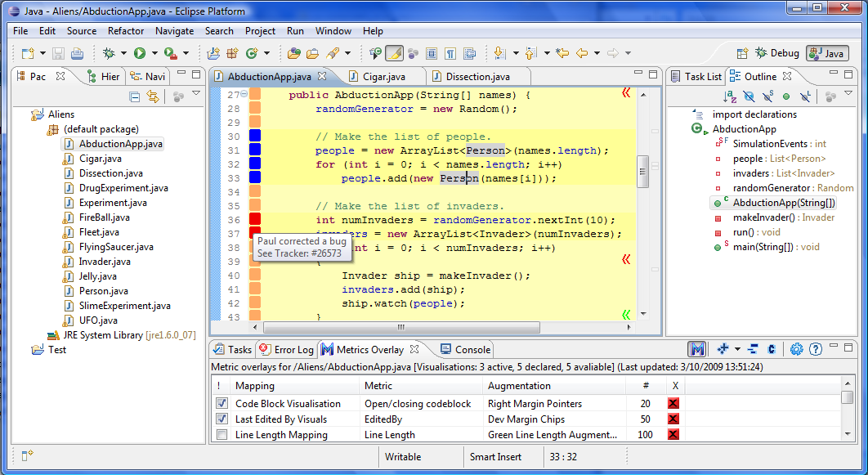Click the Sort icon in Outline toolbar
868x475 pixels.
[x=730, y=96]
